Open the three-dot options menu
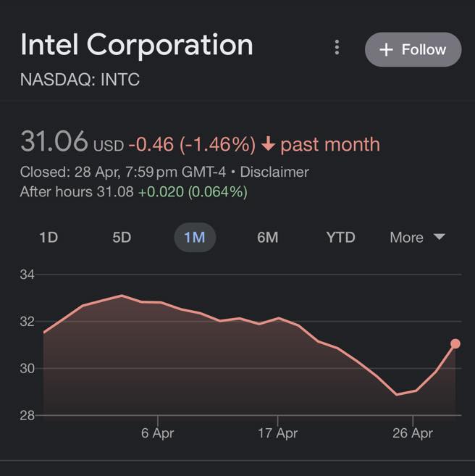This screenshot has width=475, height=476. tap(337, 48)
